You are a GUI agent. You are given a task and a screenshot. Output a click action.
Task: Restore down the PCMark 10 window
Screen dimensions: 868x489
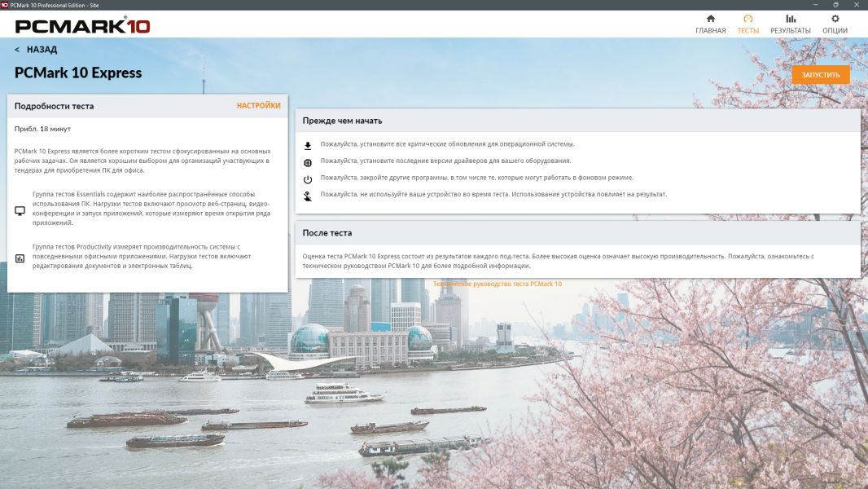point(836,5)
